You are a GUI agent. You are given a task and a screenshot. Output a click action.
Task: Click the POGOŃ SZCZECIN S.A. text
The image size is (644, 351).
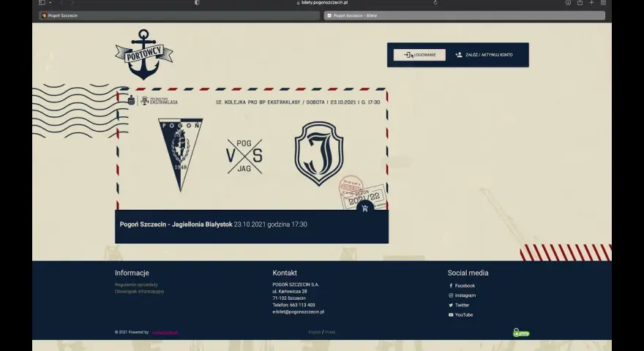296,284
